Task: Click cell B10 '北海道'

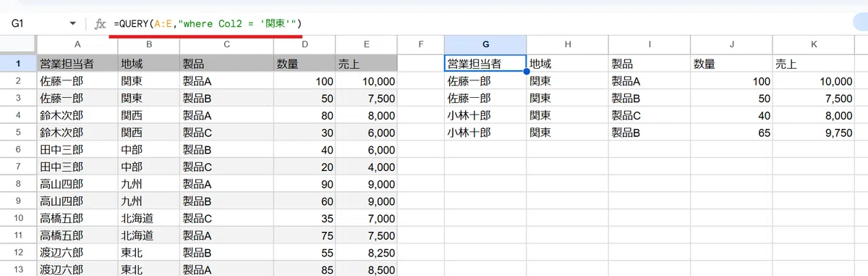Action: point(148,218)
